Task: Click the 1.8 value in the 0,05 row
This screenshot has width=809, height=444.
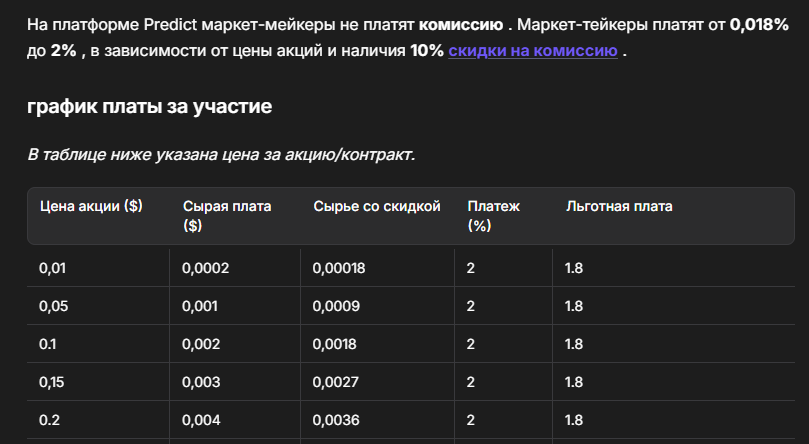Action: 574,306
